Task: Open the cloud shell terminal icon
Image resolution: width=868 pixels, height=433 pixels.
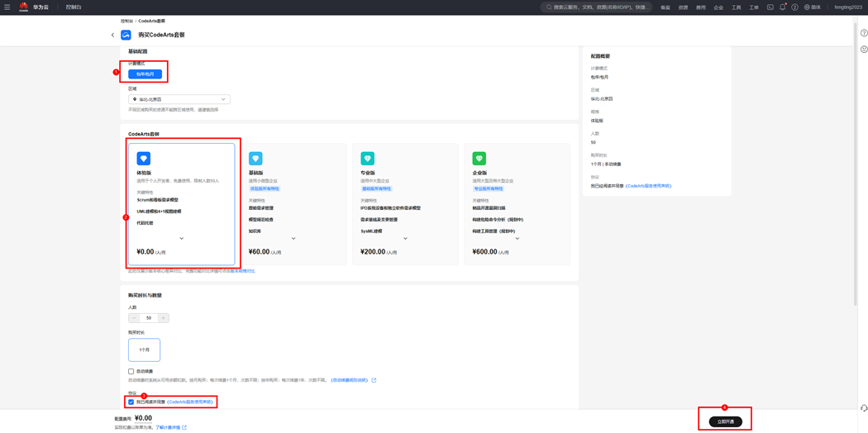Action: pos(770,7)
